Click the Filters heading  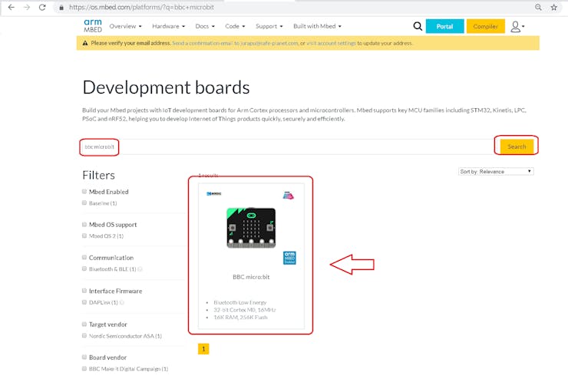(98, 175)
